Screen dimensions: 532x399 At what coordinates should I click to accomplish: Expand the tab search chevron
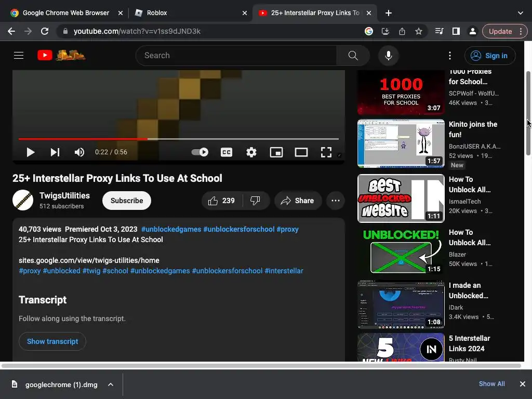point(521,13)
